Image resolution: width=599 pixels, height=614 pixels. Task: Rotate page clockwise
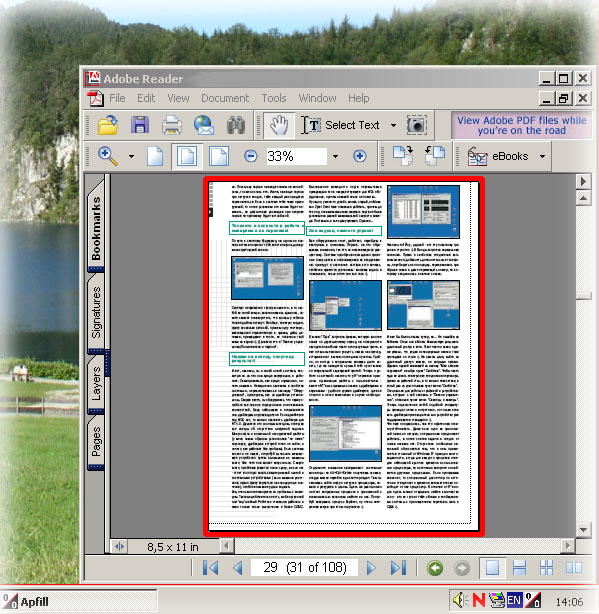coord(403,156)
